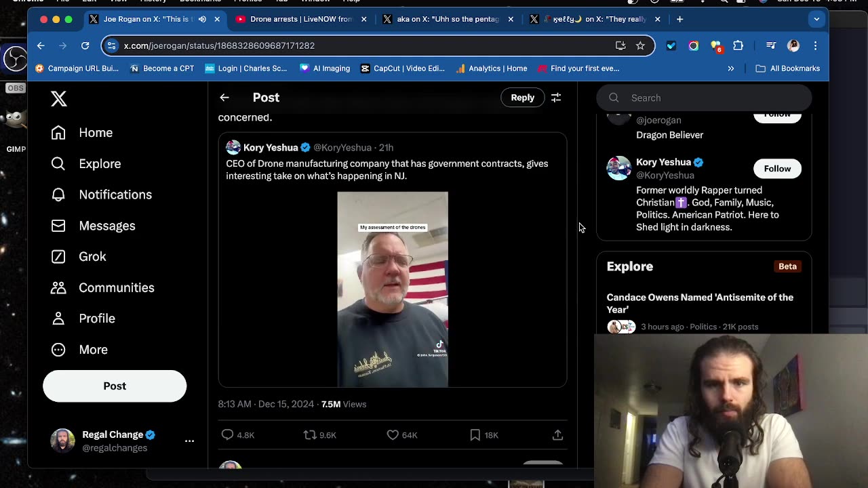The image size is (868, 488).
Task: Switch to aka on X tab
Action: tap(448, 19)
